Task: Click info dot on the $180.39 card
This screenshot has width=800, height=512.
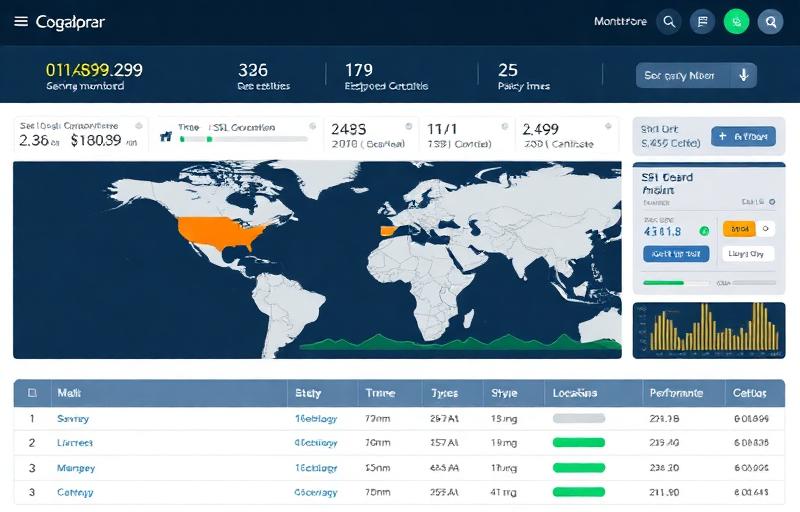Action: (x=140, y=127)
